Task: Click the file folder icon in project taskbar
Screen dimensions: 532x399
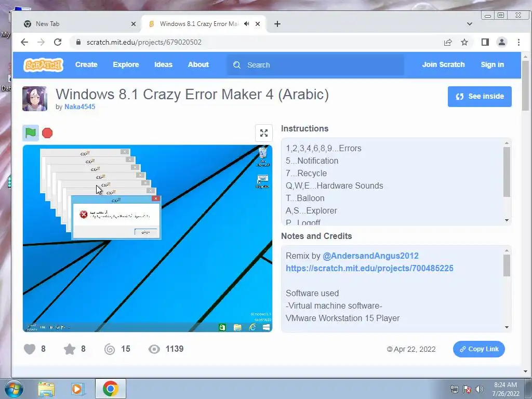Action: pyautogui.click(x=237, y=327)
